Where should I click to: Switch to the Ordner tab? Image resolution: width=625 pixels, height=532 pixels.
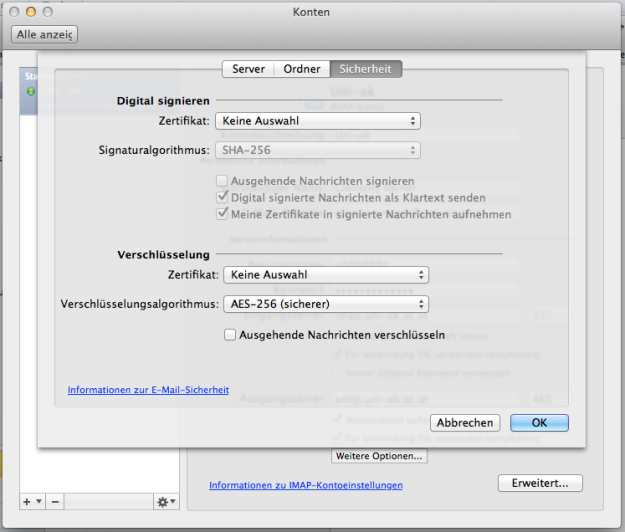pos(302,69)
